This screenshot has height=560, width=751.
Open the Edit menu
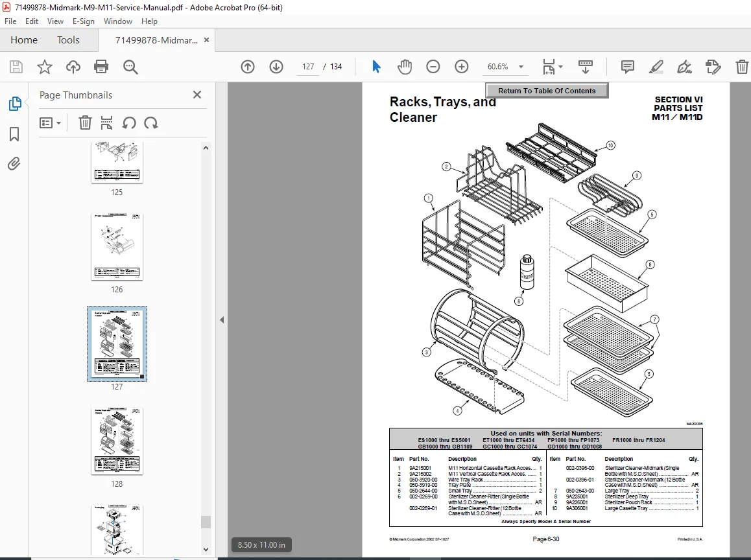click(x=32, y=21)
